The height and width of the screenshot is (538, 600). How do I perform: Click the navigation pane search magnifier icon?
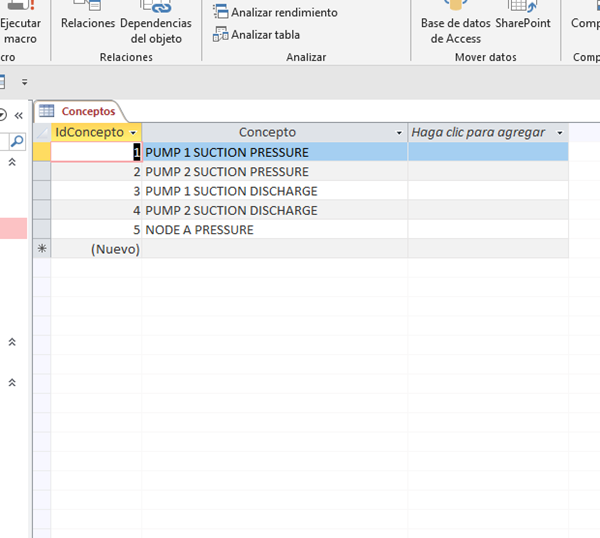pyautogui.click(x=17, y=141)
